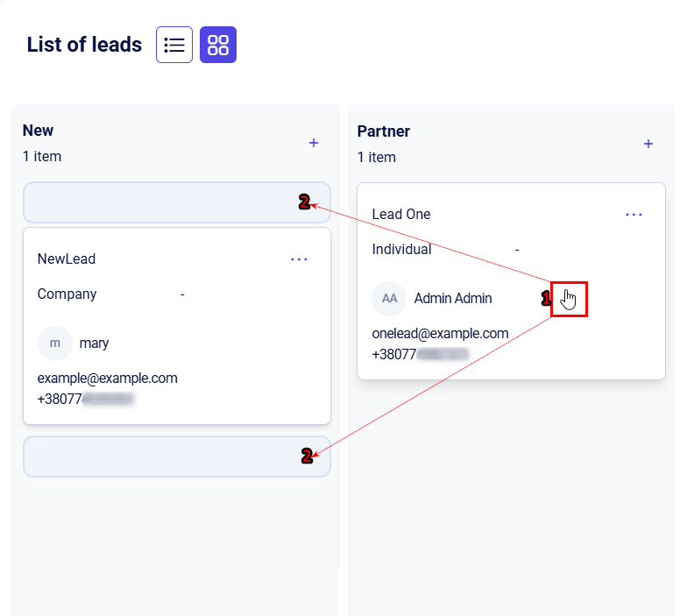Image resolution: width=680 pixels, height=616 pixels.
Task: Click the example@example.com email
Action: (x=107, y=379)
